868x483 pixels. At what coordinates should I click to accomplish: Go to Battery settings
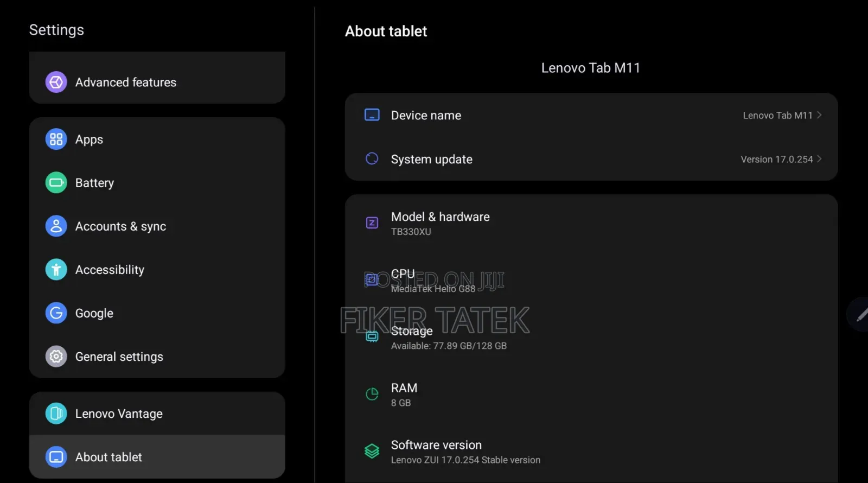pos(157,183)
